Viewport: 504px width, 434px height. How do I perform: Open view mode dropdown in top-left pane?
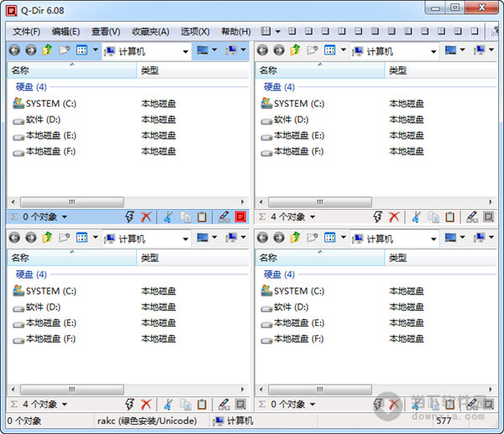[96, 50]
